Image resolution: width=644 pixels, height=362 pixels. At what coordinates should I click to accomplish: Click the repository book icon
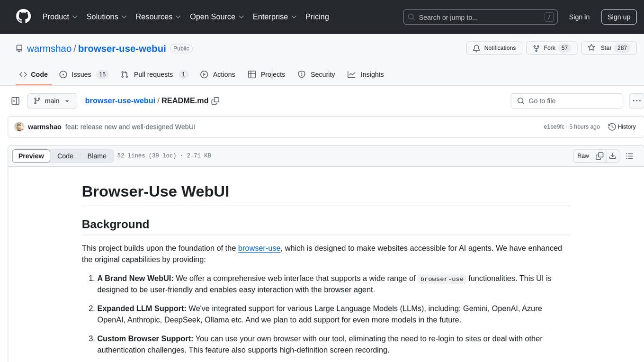point(19,48)
